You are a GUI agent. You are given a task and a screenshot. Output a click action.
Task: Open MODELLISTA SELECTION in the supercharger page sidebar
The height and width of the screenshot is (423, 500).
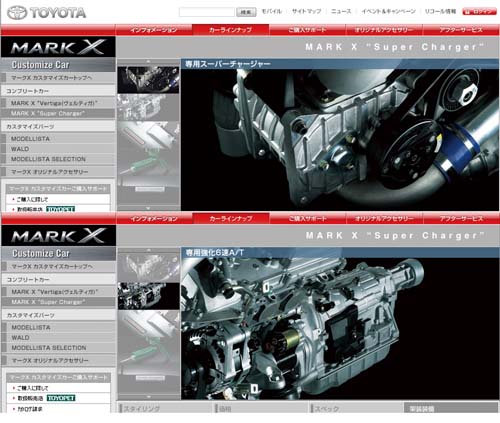(58, 159)
